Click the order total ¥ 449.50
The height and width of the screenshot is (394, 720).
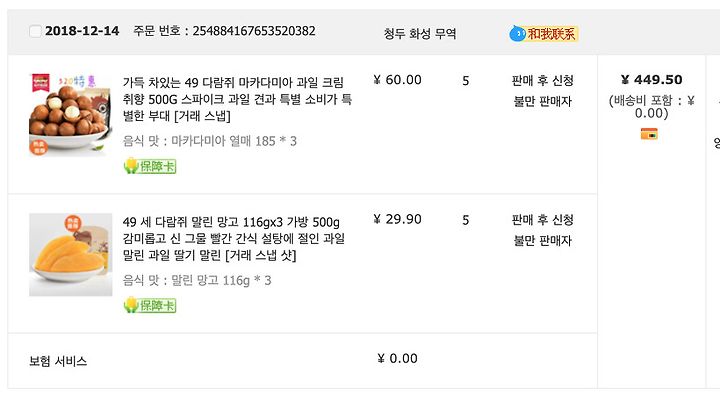coord(652,79)
